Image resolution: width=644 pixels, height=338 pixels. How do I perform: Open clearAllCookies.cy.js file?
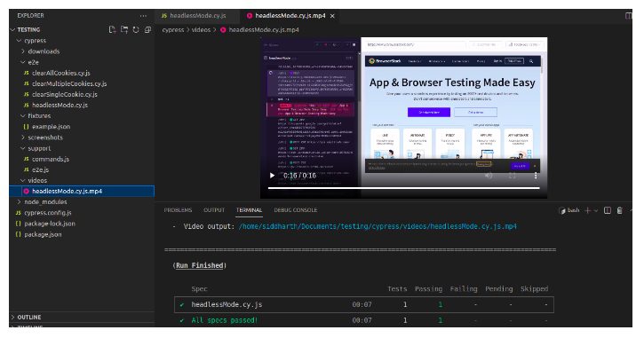coord(60,73)
